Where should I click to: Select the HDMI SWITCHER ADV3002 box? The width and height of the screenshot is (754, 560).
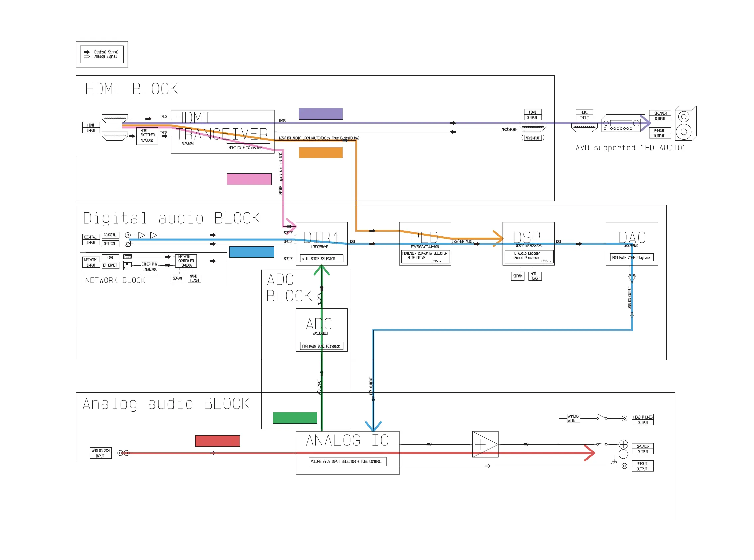point(147,136)
